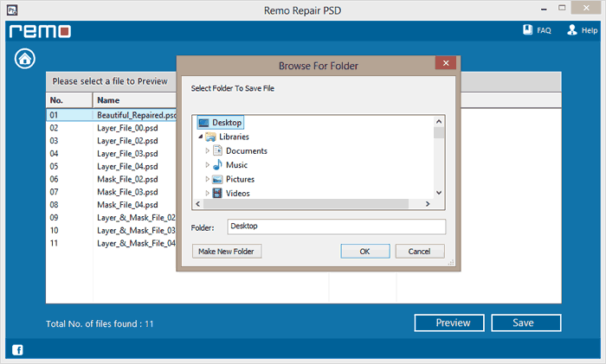Select Documents in the folder tree
This screenshot has height=364, width=606.
click(x=247, y=151)
